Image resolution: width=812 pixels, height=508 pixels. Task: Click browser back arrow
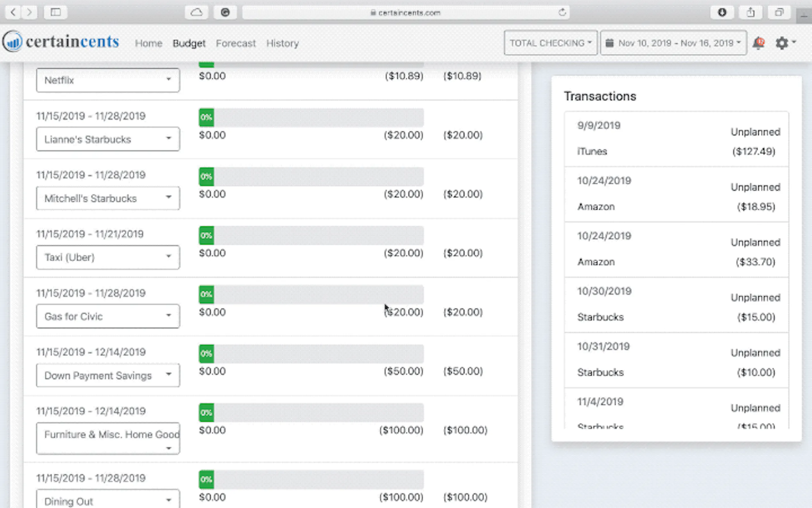click(x=13, y=12)
